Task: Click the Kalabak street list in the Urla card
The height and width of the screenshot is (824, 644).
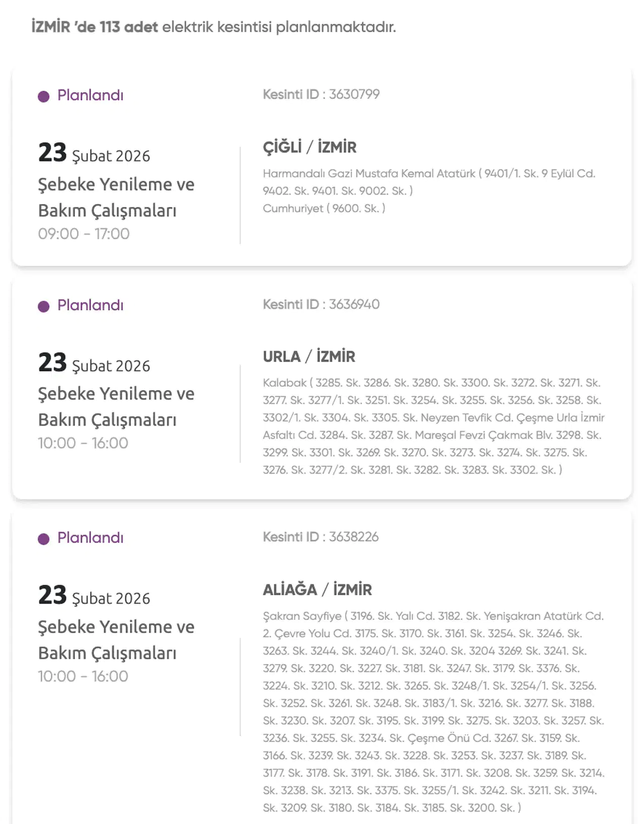Action: click(434, 426)
